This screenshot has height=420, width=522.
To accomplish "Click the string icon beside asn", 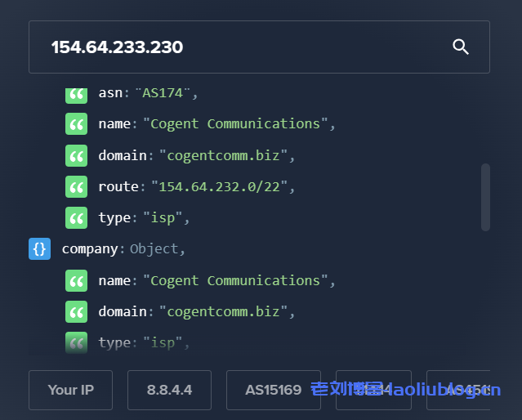I will click(x=76, y=93).
